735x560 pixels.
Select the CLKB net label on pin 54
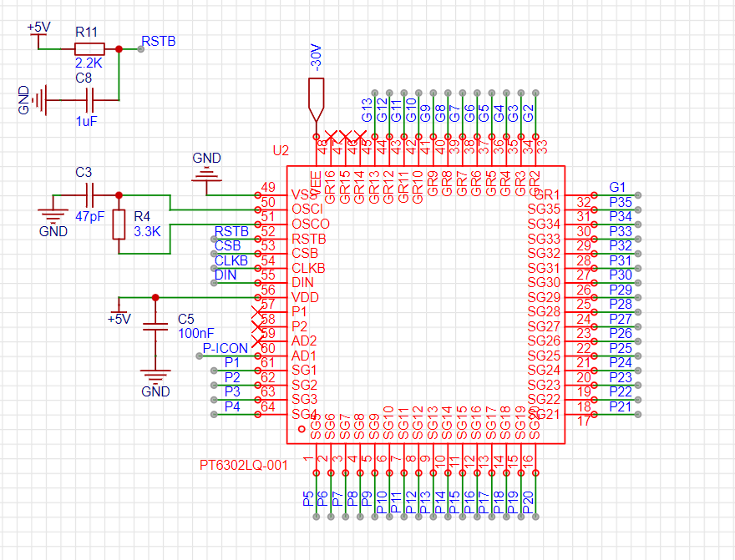tap(231, 260)
